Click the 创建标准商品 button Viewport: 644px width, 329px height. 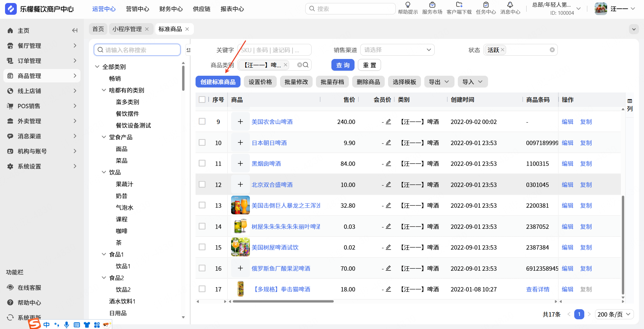point(218,82)
